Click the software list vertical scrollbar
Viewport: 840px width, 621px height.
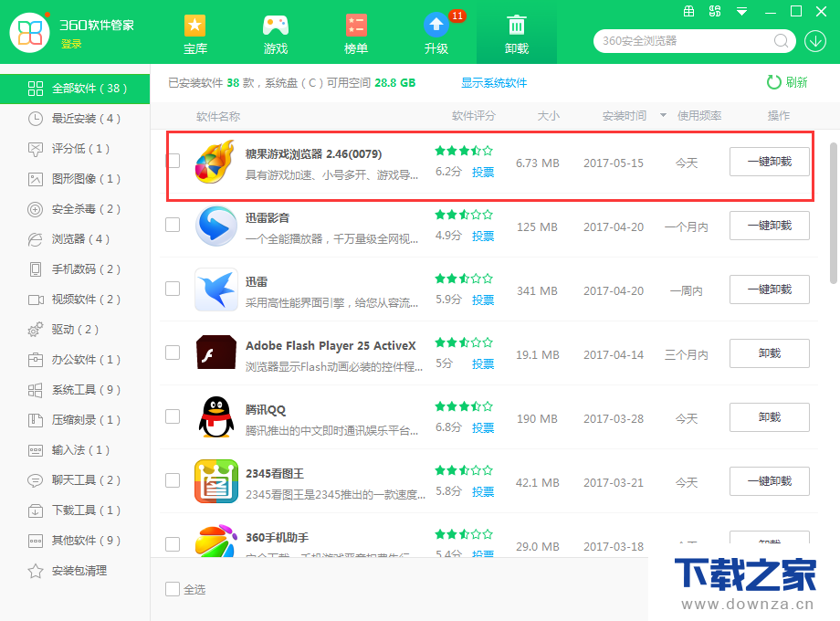[x=833, y=213]
